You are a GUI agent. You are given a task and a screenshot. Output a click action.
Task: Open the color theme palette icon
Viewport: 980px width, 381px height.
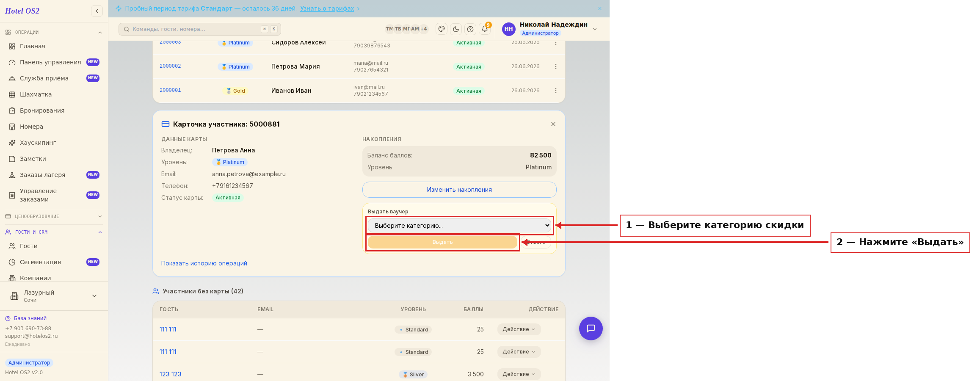pos(442,29)
